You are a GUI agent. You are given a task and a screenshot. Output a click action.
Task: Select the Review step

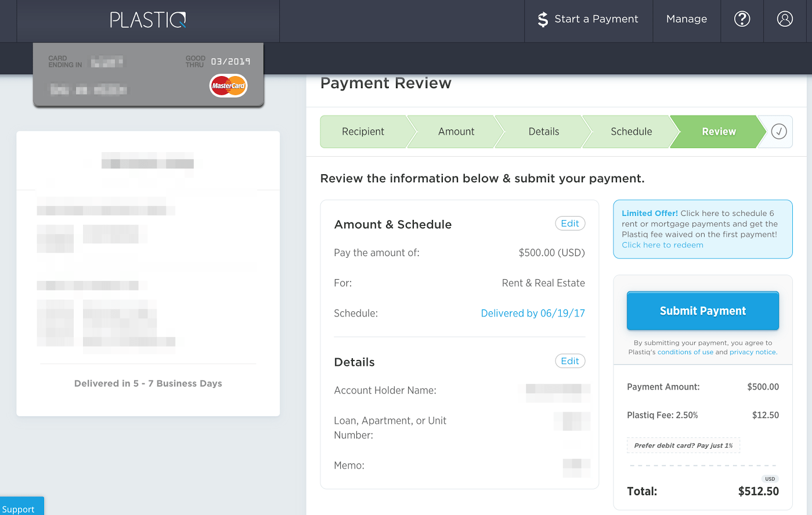coord(719,132)
